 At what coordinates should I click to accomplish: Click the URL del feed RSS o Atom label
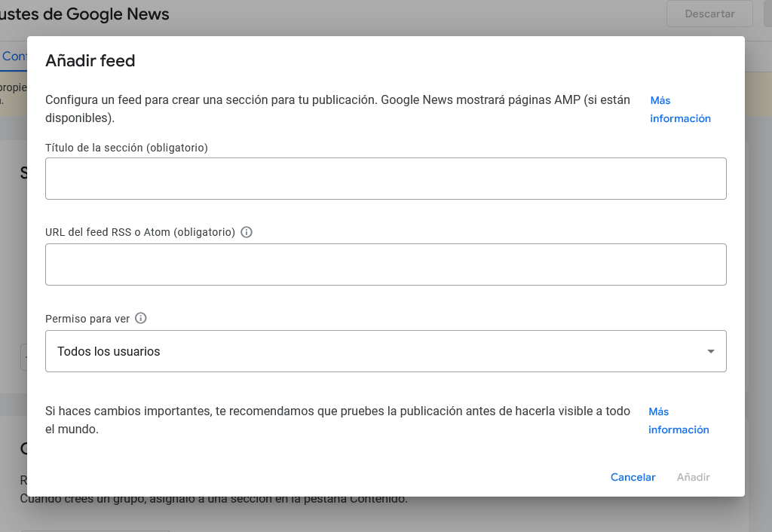point(140,232)
